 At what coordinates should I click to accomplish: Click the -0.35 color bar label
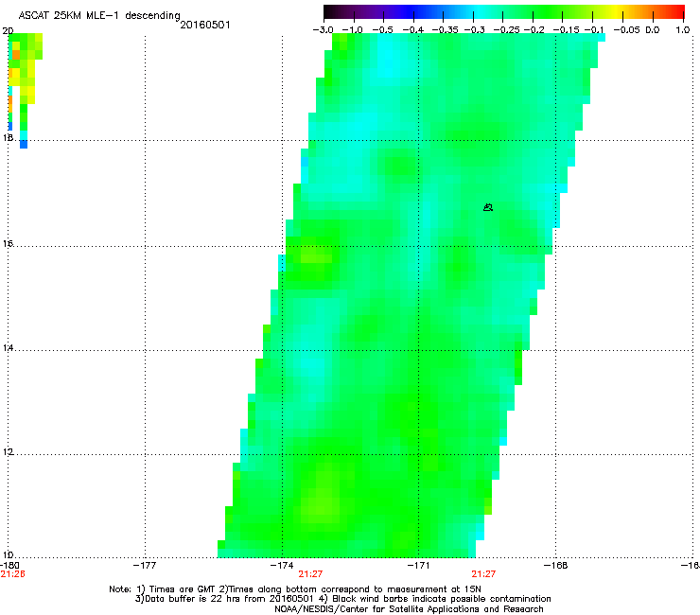pyautogui.click(x=446, y=30)
